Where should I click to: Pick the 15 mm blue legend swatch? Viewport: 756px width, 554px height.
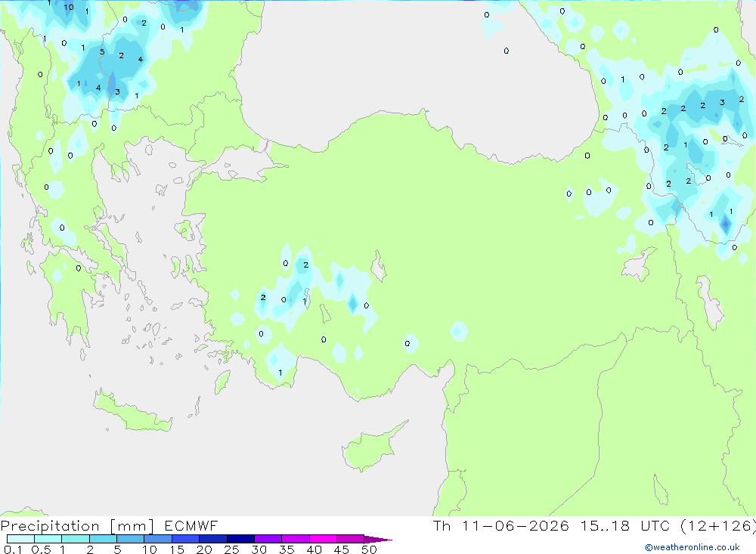tap(186, 539)
